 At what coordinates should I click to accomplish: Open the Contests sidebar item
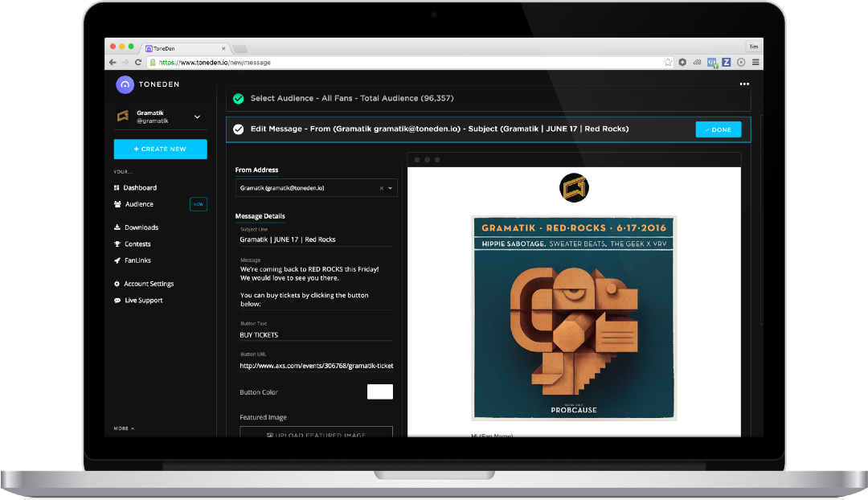pos(137,244)
